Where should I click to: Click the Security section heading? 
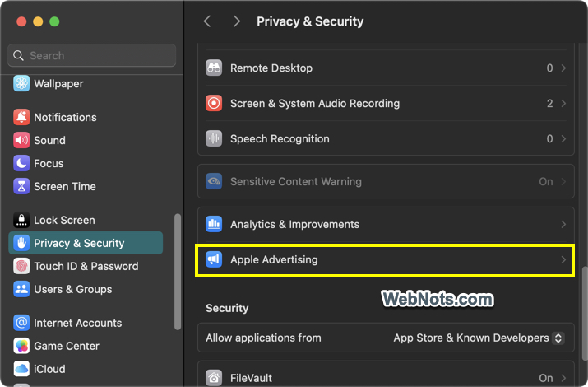click(227, 308)
